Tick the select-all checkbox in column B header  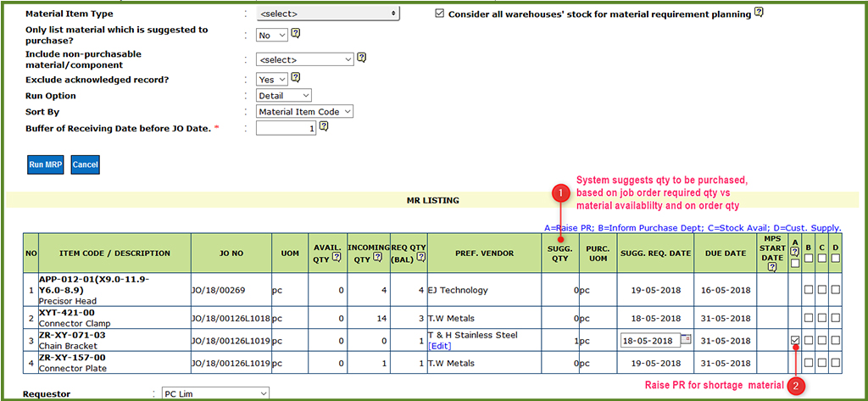tap(809, 258)
